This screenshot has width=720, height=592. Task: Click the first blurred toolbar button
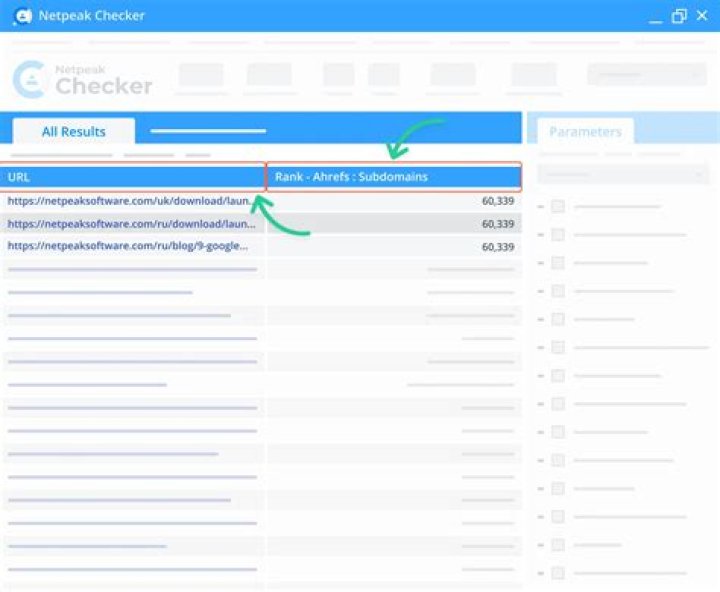point(201,76)
